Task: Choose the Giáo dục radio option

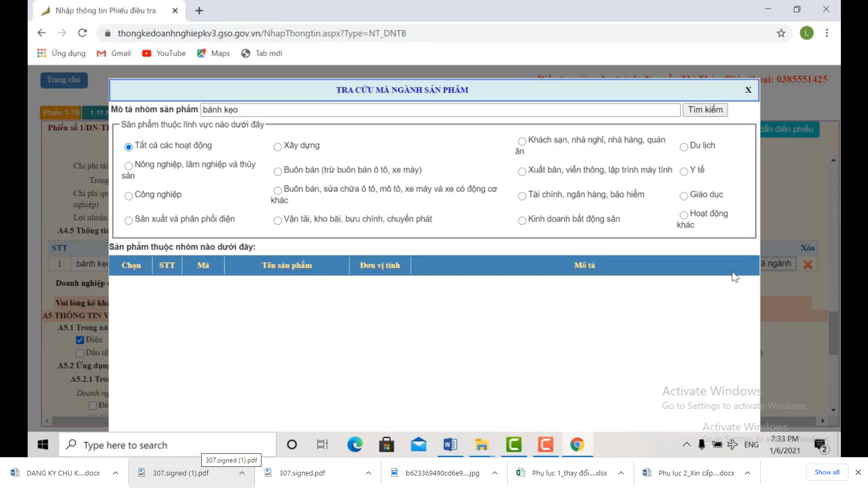Action: [684, 196]
